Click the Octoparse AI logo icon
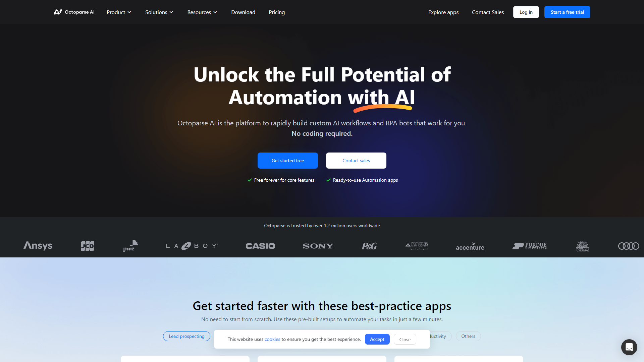 (x=58, y=12)
